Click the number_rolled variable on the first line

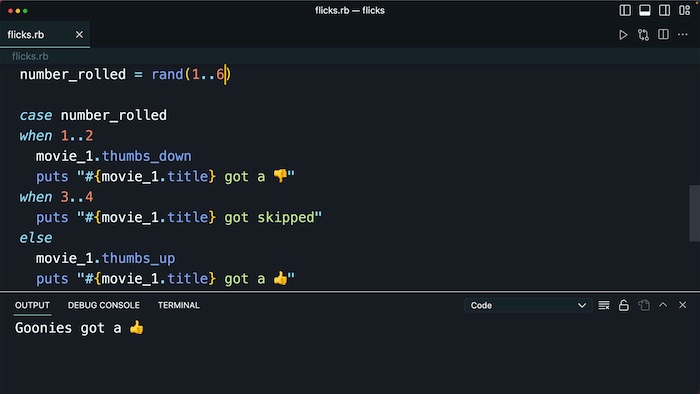click(x=73, y=74)
